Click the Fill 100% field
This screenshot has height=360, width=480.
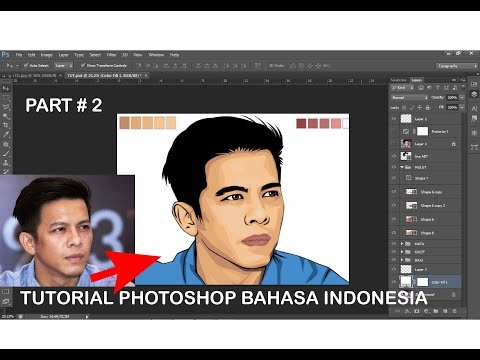pyautogui.click(x=452, y=108)
